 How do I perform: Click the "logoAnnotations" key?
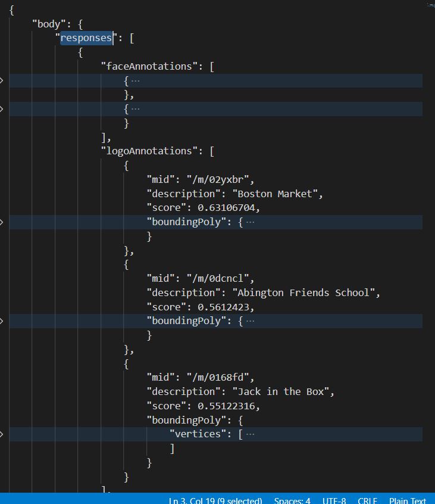[x=149, y=151]
